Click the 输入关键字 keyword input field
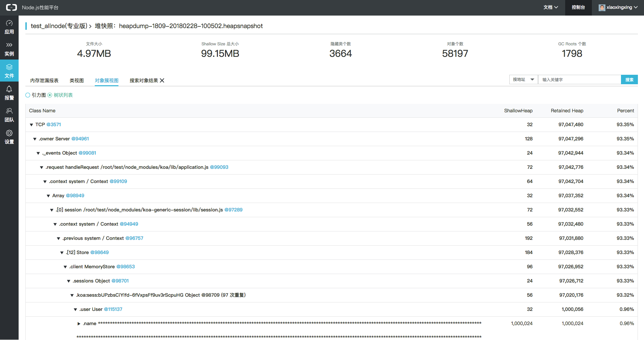644x340 pixels. coord(579,80)
